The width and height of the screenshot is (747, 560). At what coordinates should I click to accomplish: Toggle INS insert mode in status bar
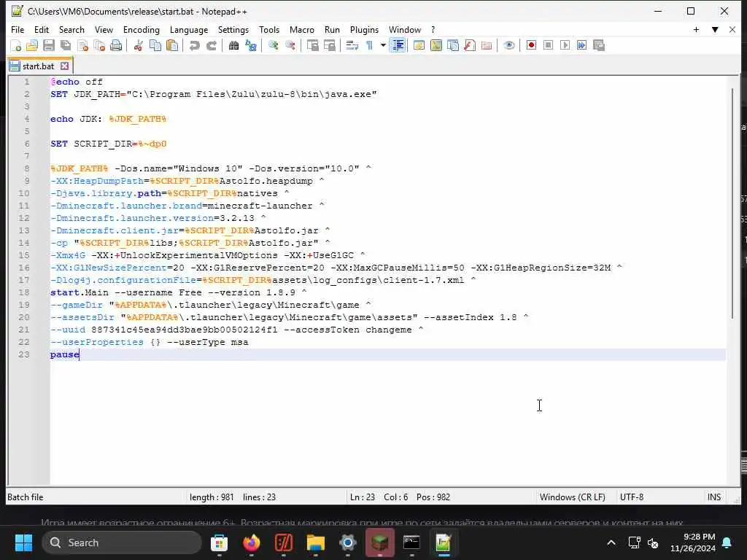click(x=713, y=497)
